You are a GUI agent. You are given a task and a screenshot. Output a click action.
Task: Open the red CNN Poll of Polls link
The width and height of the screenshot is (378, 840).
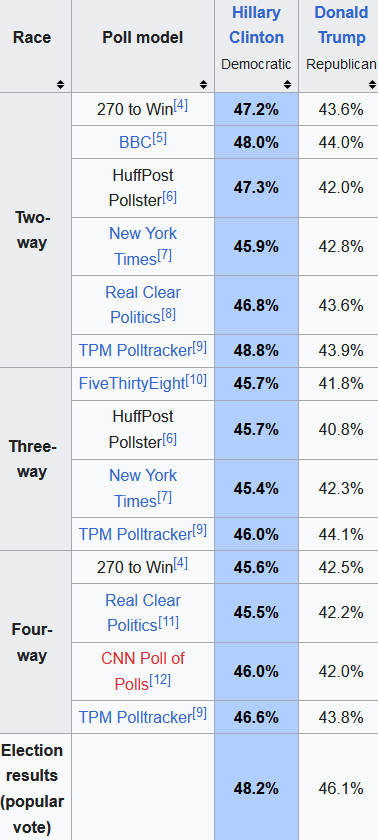pos(143,671)
